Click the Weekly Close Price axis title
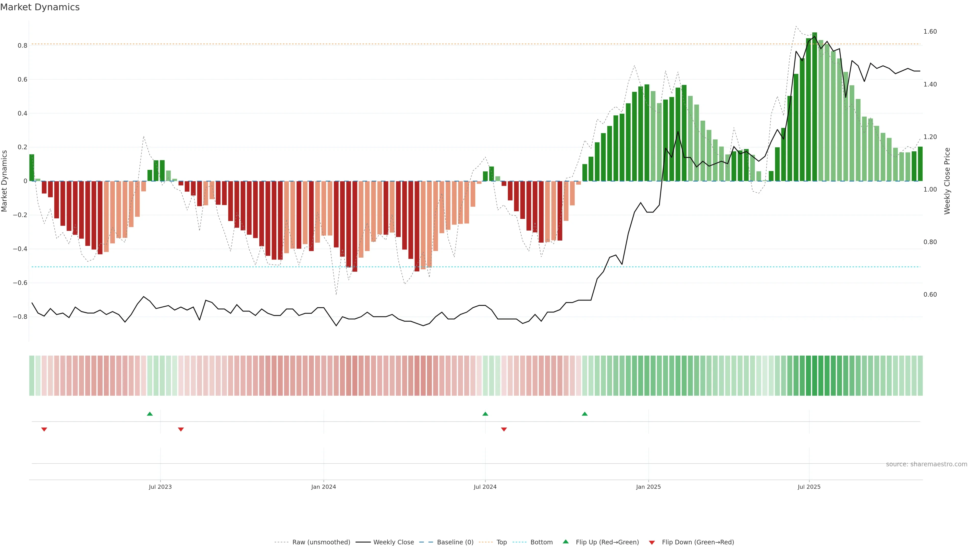The image size is (980, 551). click(x=947, y=181)
